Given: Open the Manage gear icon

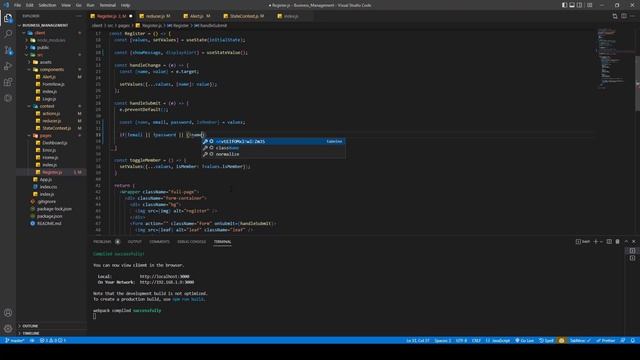Looking at the screenshot, I should pos(8,329).
